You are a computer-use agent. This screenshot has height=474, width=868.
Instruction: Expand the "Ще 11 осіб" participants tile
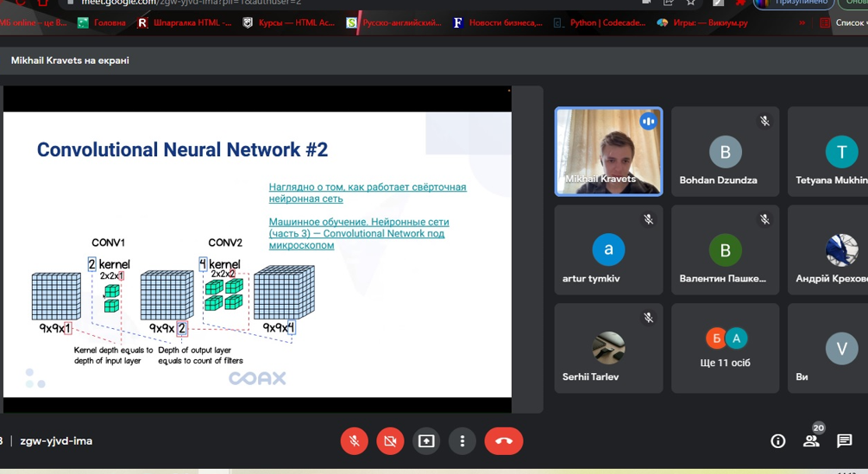[x=725, y=347]
